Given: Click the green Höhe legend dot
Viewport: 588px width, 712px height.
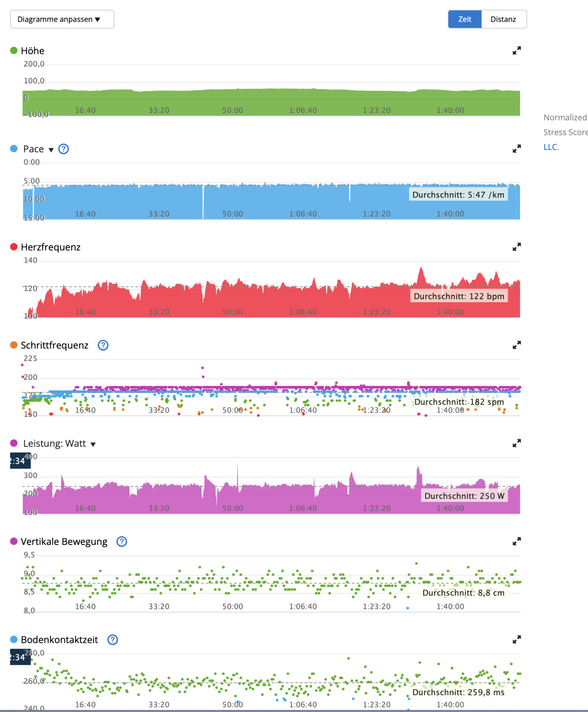Looking at the screenshot, I should (x=14, y=51).
